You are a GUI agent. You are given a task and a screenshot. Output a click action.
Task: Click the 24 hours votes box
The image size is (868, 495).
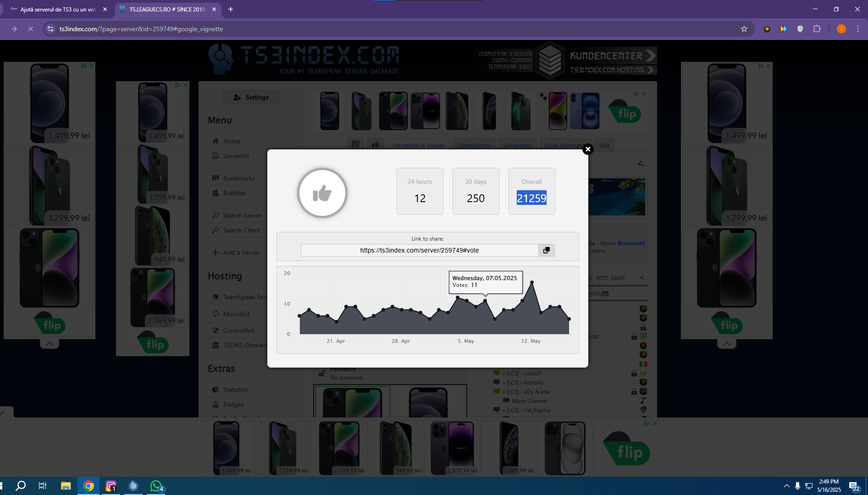click(420, 191)
